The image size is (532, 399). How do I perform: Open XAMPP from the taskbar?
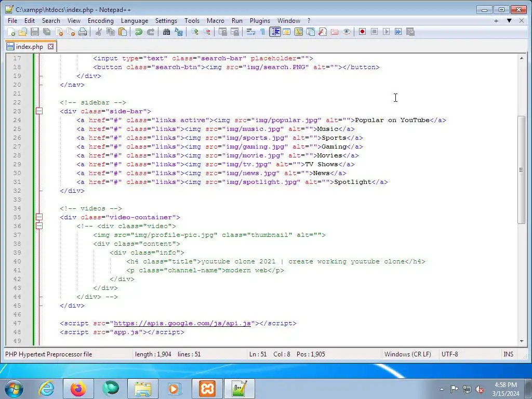click(x=207, y=389)
